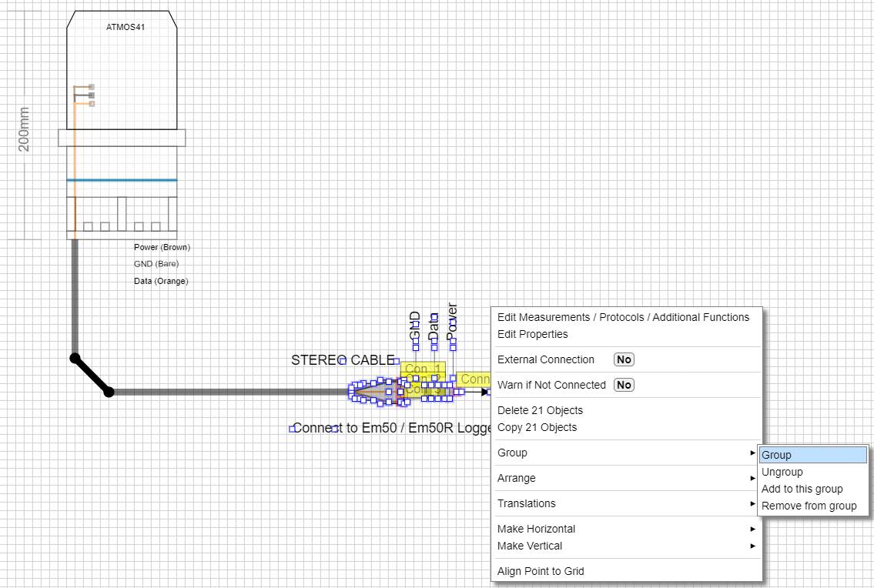Toggle External Connection No switch
Image resolution: width=874 pixels, height=588 pixels.
(x=624, y=359)
